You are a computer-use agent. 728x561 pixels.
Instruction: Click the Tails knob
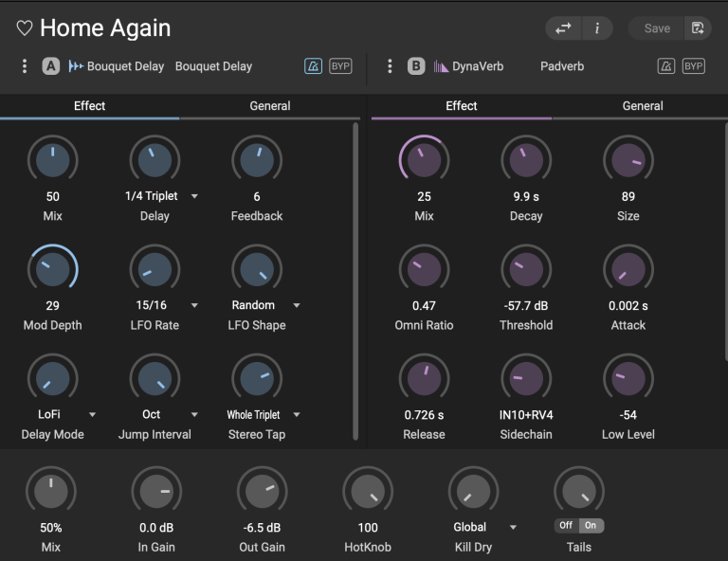[579, 492]
